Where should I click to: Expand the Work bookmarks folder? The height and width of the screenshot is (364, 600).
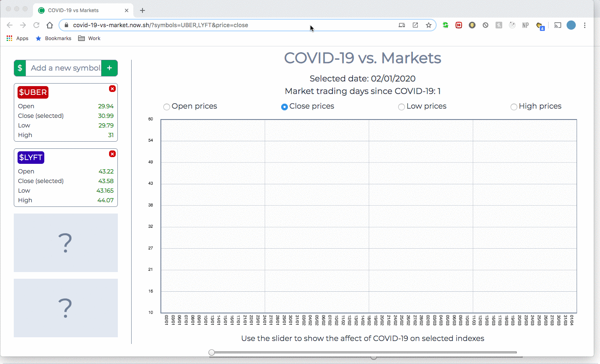click(89, 38)
